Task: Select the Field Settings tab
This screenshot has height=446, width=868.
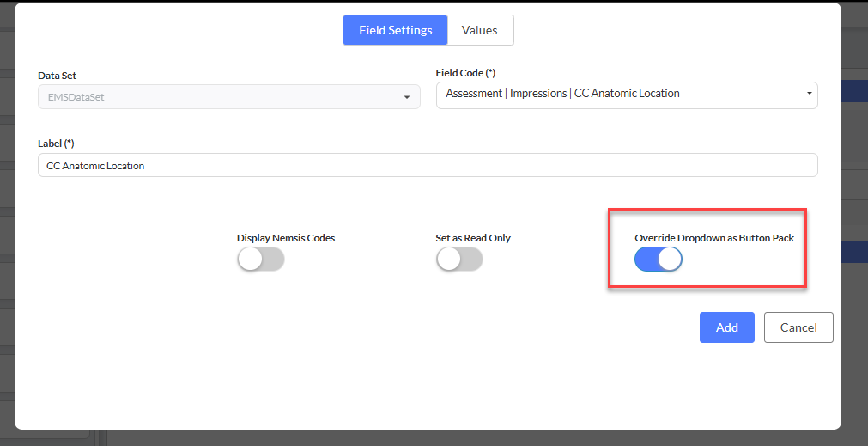Action: click(395, 30)
